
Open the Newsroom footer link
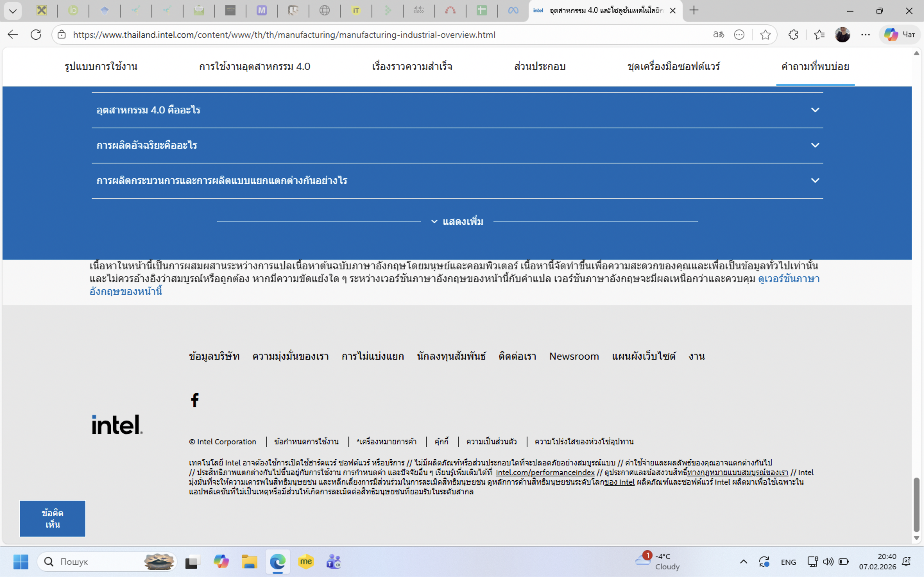tap(574, 356)
